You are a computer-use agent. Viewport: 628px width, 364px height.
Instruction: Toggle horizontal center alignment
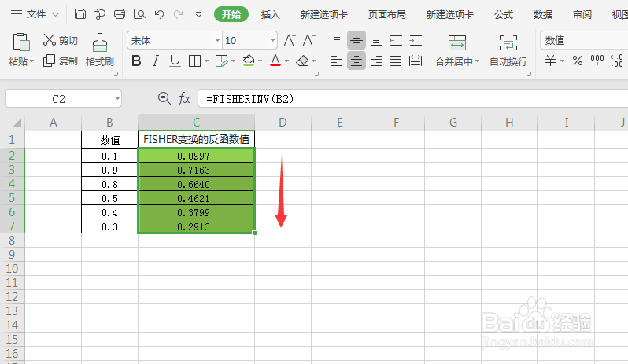click(x=356, y=61)
